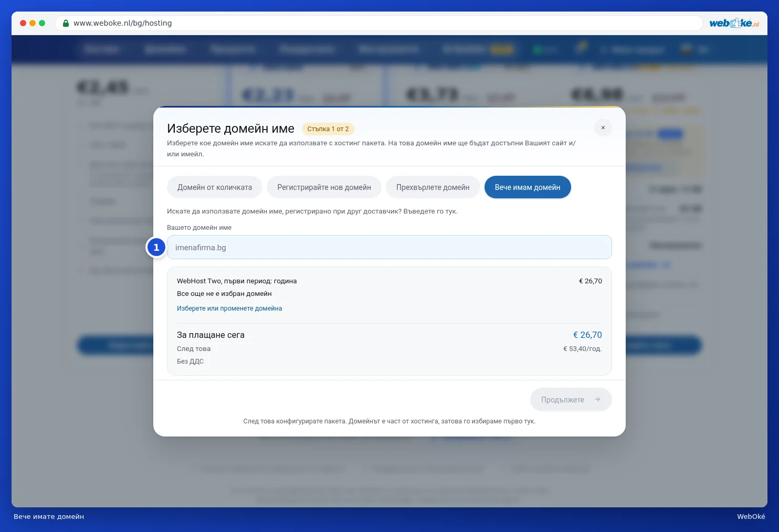Click the "Изберете домейн име" dialog heading

(x=230, y=129)
